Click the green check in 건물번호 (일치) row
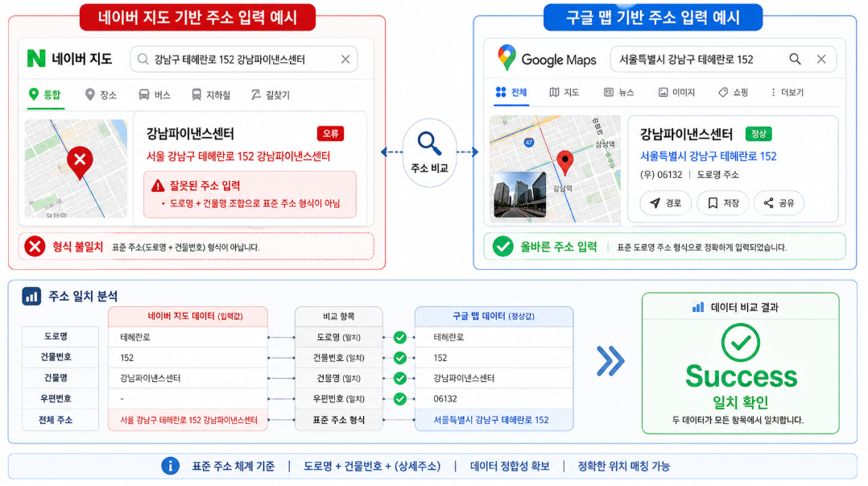This screenshot has width=868, height=486. (x=399, y=357)
